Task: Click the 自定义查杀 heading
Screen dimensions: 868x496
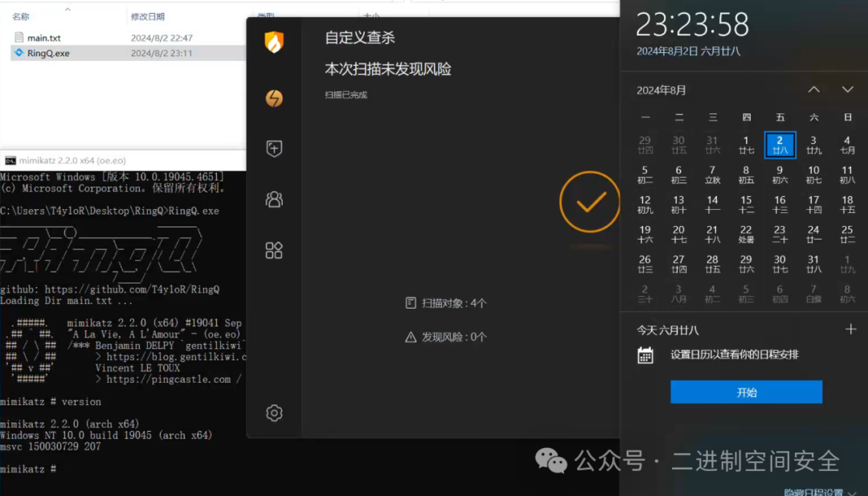Action: pos(360,38)
